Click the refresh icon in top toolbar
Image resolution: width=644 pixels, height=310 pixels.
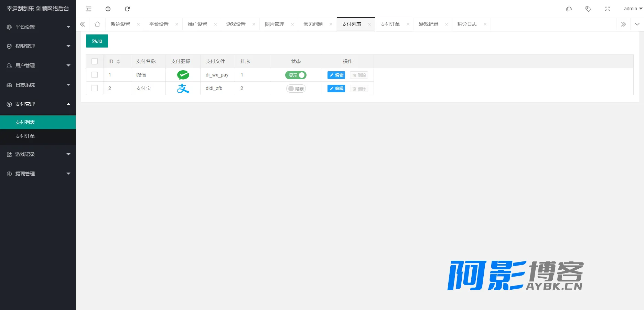(127, 9)
